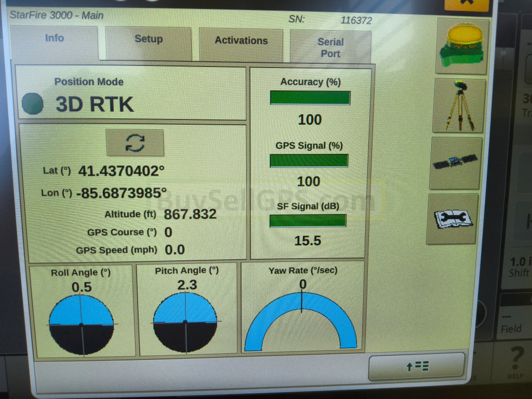532x399 pixels.
Task: Select the Serial Port tab
Action: click(330, 48)
